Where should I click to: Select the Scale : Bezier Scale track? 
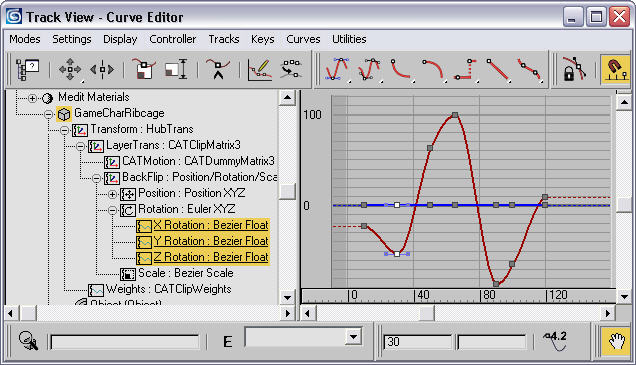click(x=185, y=273)
